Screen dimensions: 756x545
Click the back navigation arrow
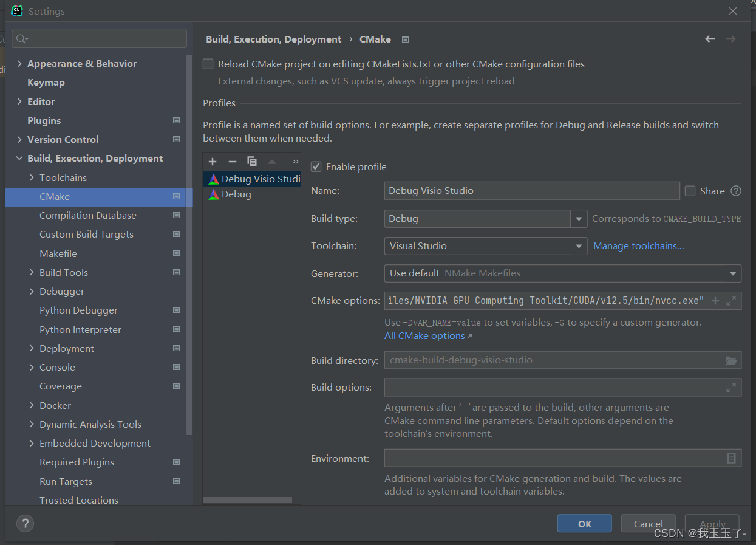coord(710,39)
